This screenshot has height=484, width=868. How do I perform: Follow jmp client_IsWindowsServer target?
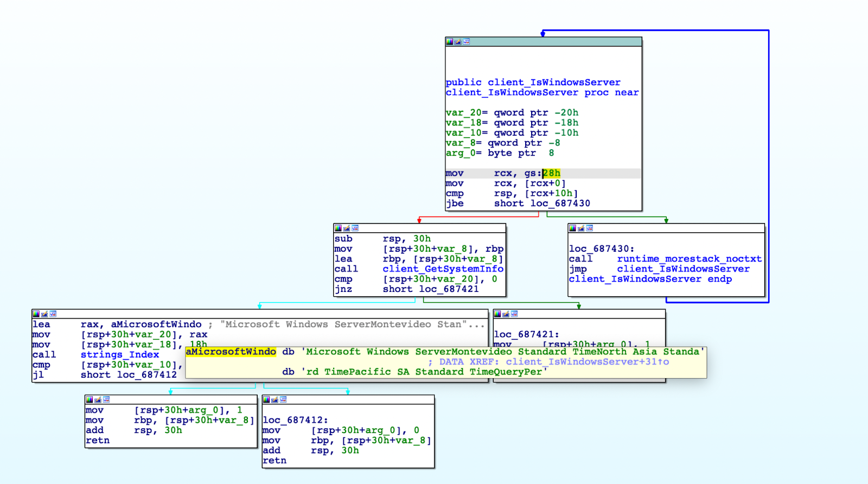[683, 269]
